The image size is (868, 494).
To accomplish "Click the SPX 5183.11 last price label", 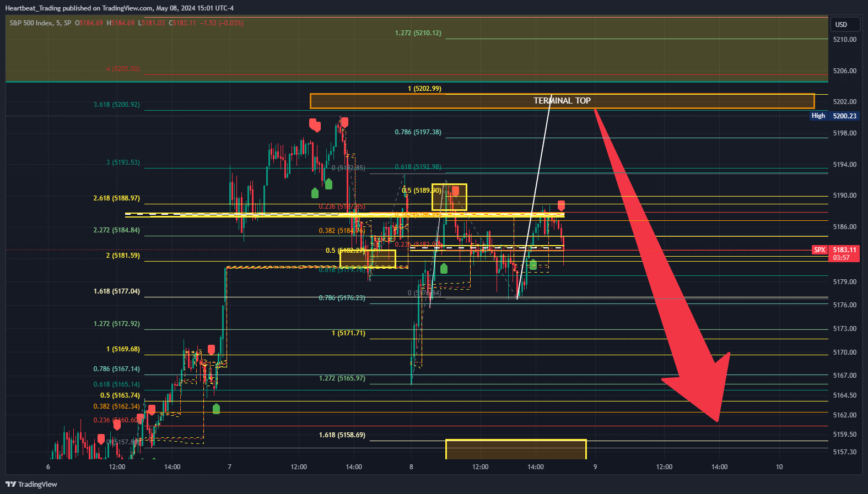I will point(836,253).
